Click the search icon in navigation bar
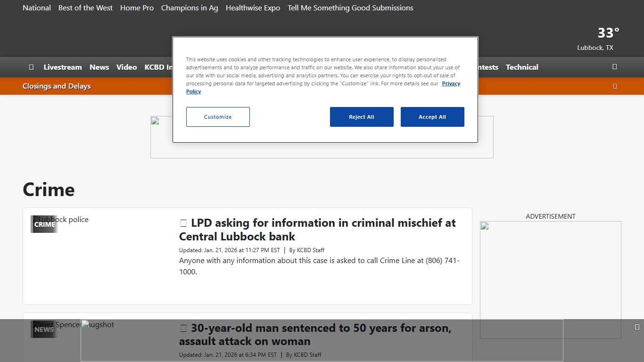 tap(614, 67)
